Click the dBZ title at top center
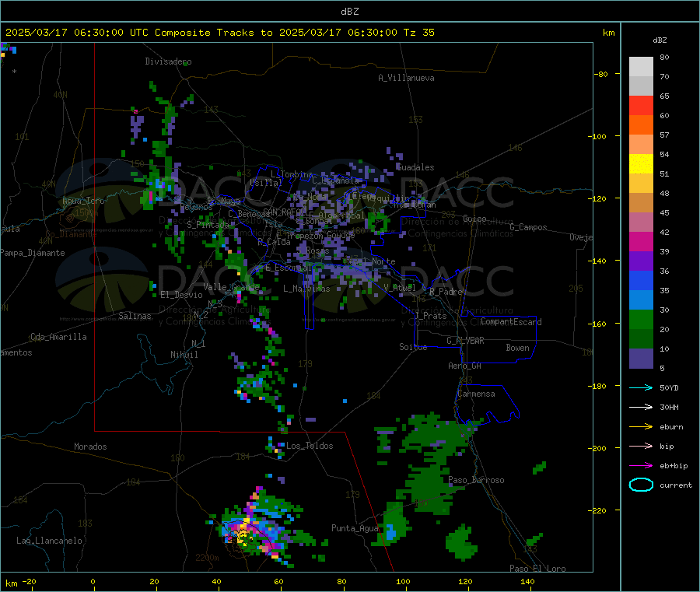 [349, 12]
